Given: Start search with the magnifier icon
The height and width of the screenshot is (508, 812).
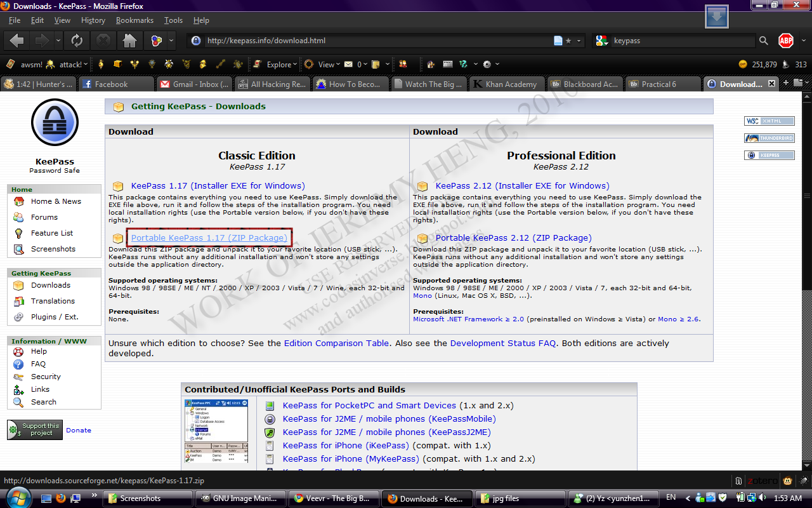Looking at the screenshot, I should (764, 41).
